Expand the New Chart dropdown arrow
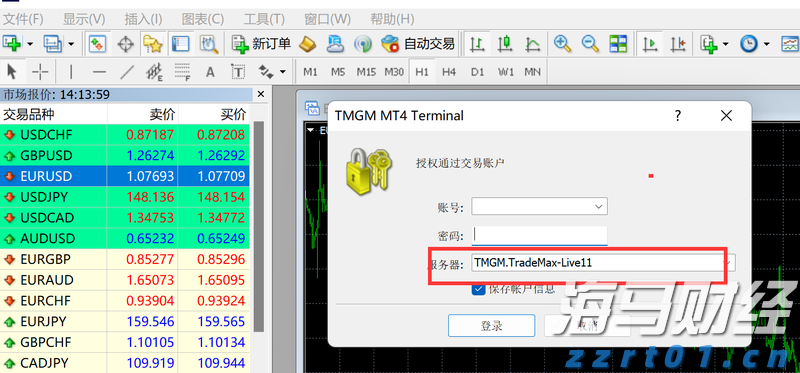 (30, 44)
